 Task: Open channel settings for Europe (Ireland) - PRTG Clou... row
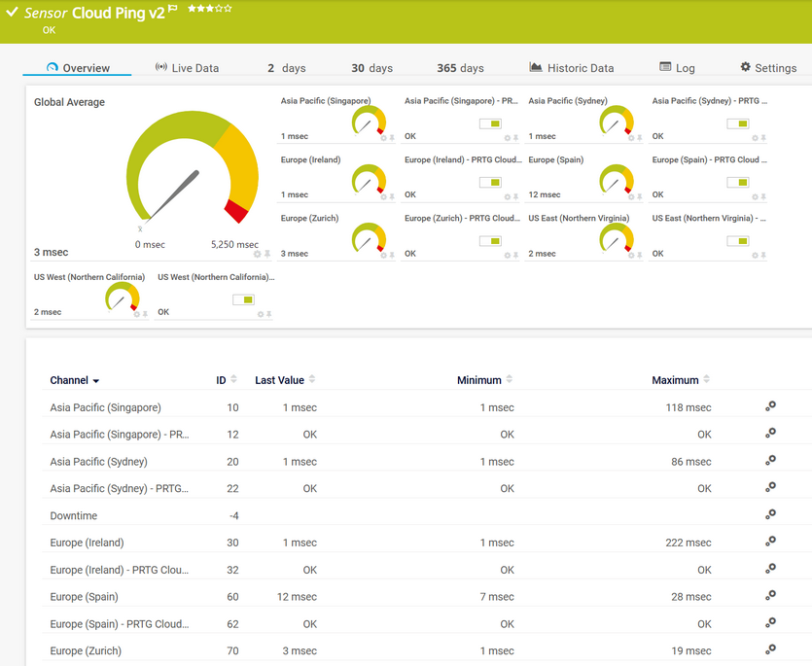coord(770,569)
